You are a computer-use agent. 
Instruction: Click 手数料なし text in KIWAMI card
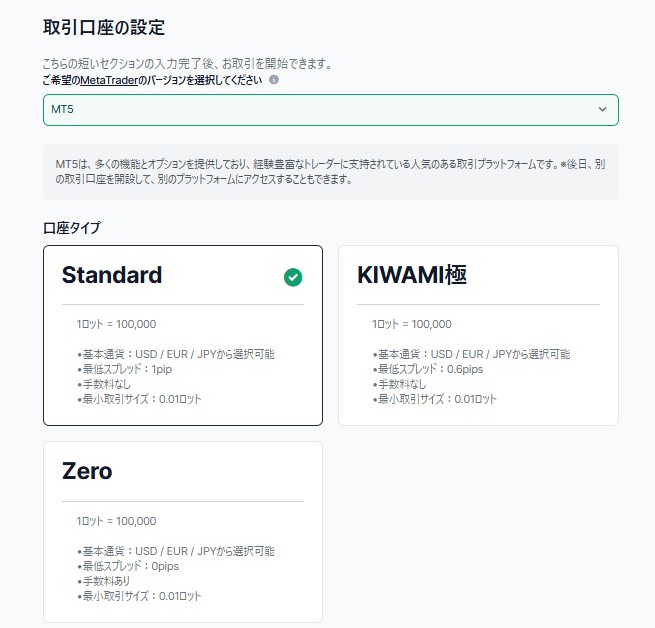coord(399,384)
